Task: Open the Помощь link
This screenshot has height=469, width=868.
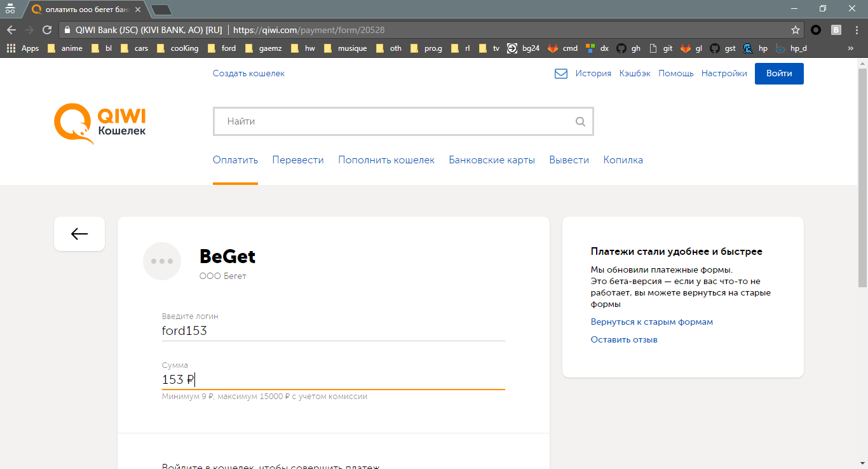Action: click(676, 74)
